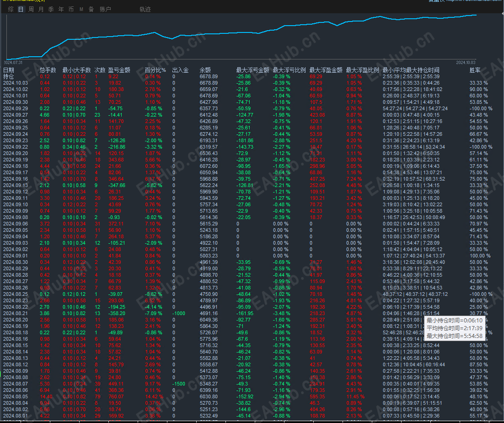Image resolution: width=504 pixels, height=423 pixels.
Task: Click the 2024.07.31 chart start date label
Action: [x=13, y=63]
